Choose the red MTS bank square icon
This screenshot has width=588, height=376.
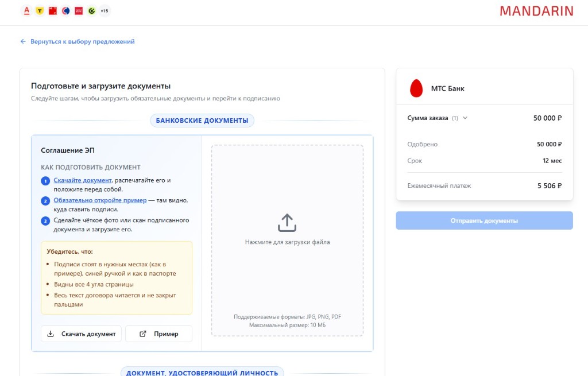coord(52,10)
